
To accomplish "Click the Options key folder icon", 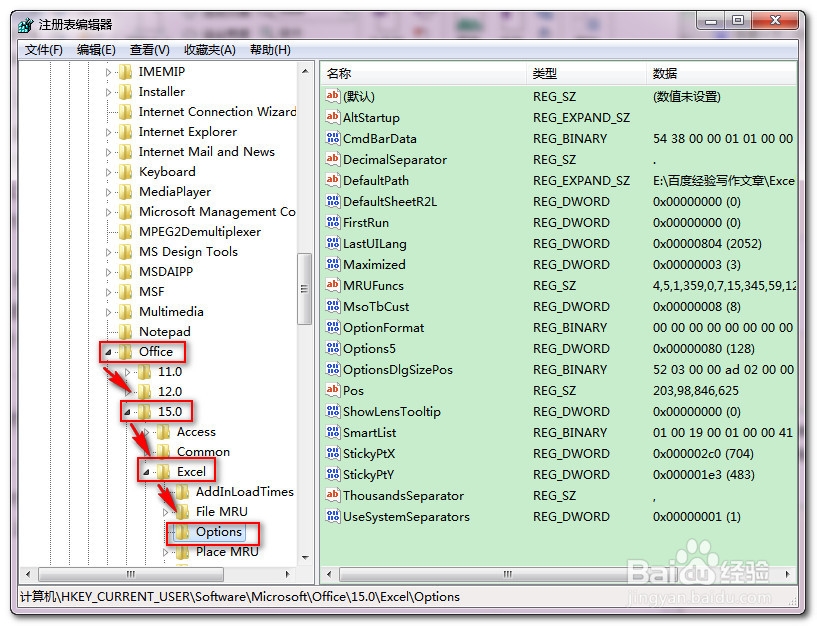I will (x=182, y=532).
